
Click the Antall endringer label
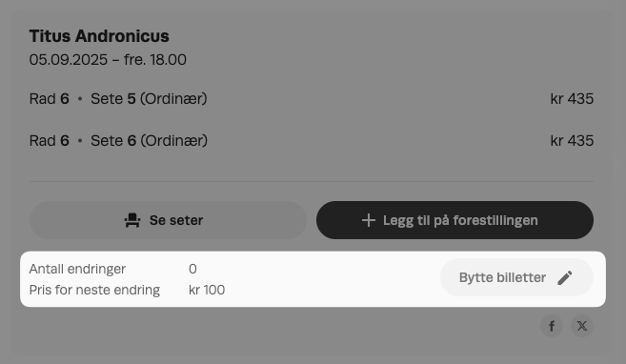tap(77, 269)
